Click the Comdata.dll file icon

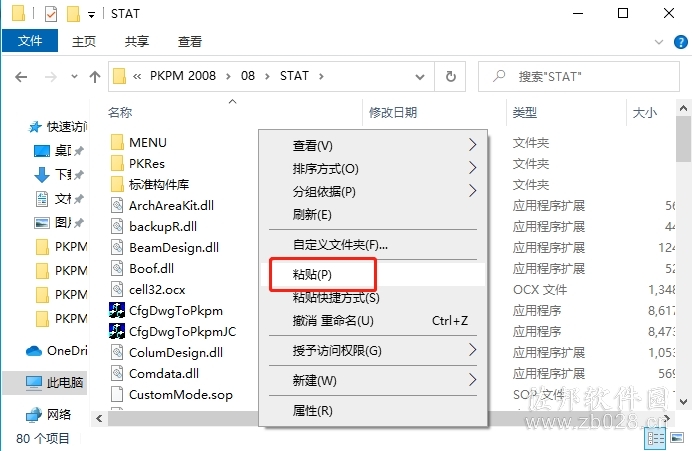[x=117, y=373]
